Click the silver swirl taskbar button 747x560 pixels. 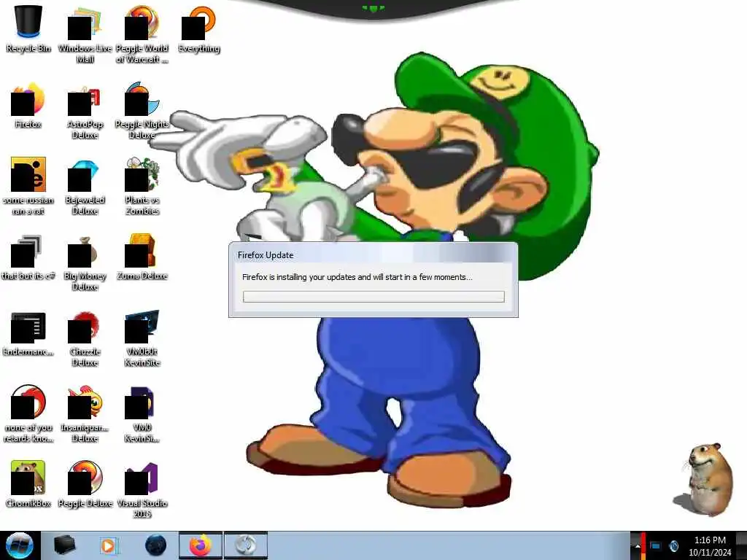(246, 545)
